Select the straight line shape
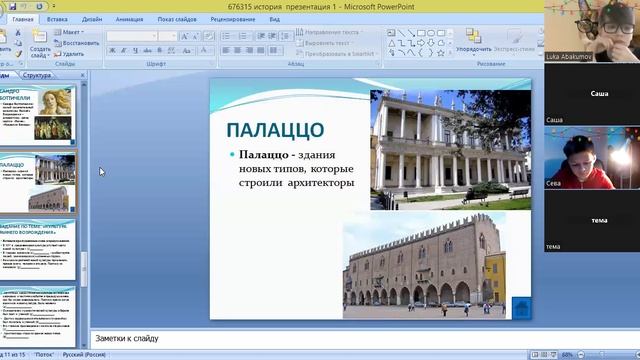This screenshot has width=640, height=360. click(401, 33)
